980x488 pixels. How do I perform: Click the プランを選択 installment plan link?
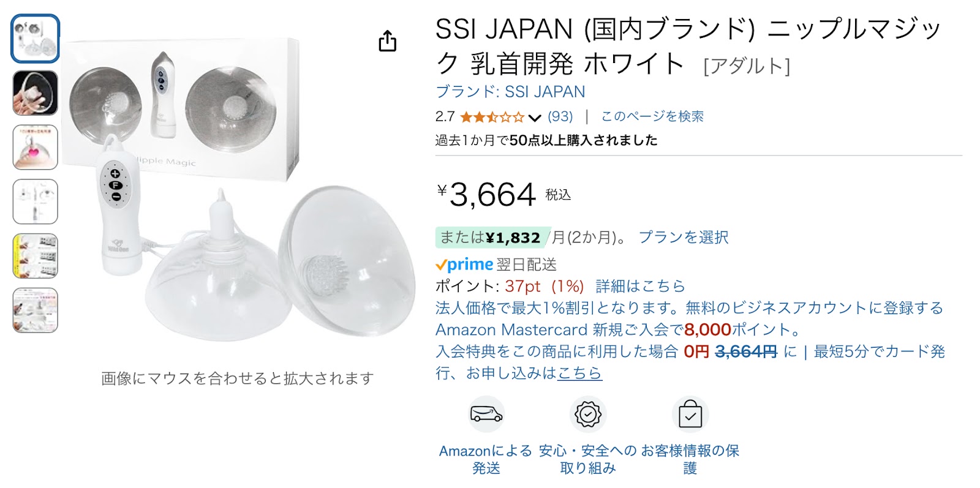684,238
